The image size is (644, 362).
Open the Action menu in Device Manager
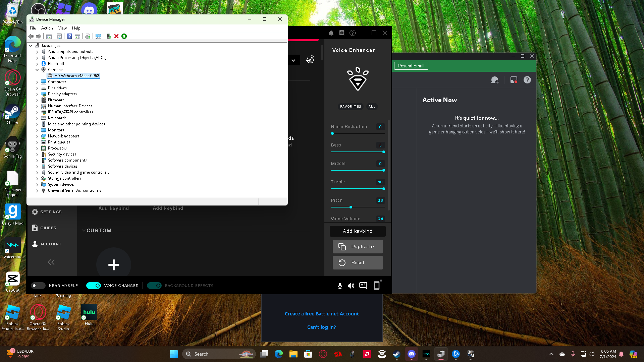[47, 28]
